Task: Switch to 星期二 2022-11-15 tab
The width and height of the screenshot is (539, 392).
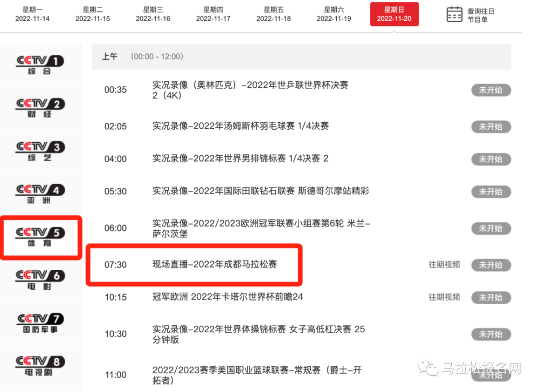Action: point(93,14)
